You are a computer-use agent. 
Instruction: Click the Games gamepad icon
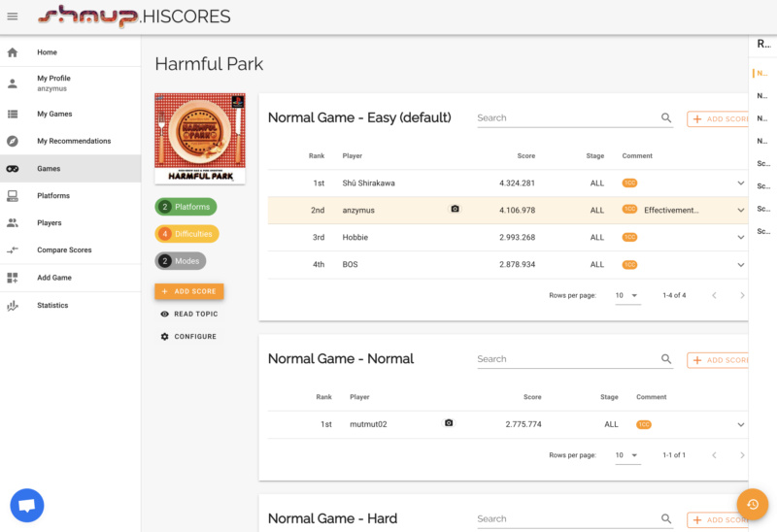point(13,168)
